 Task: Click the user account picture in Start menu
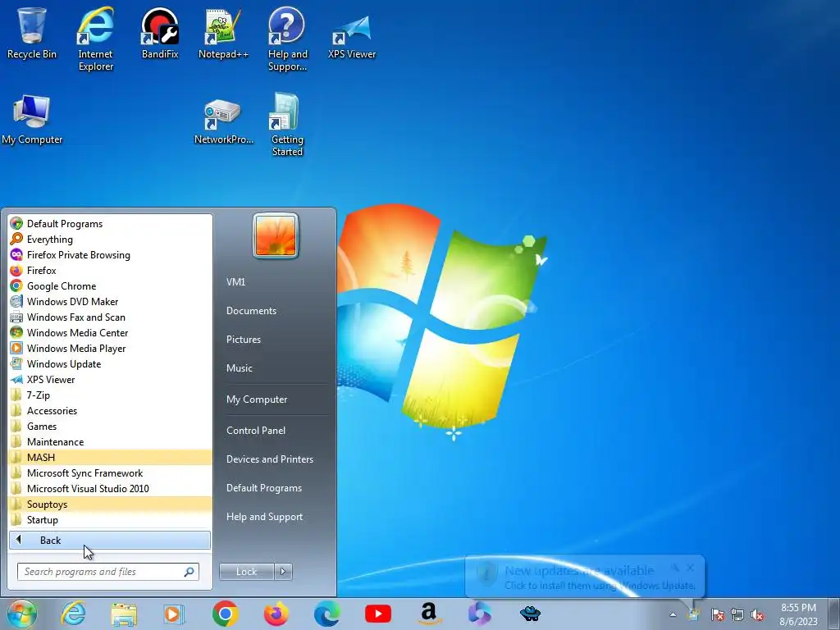click(276, 235)
